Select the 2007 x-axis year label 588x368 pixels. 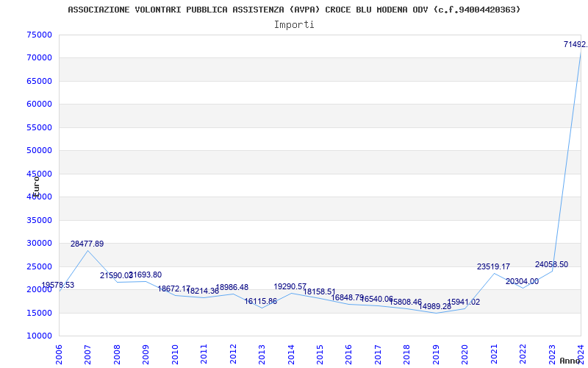tap(87, 355)
